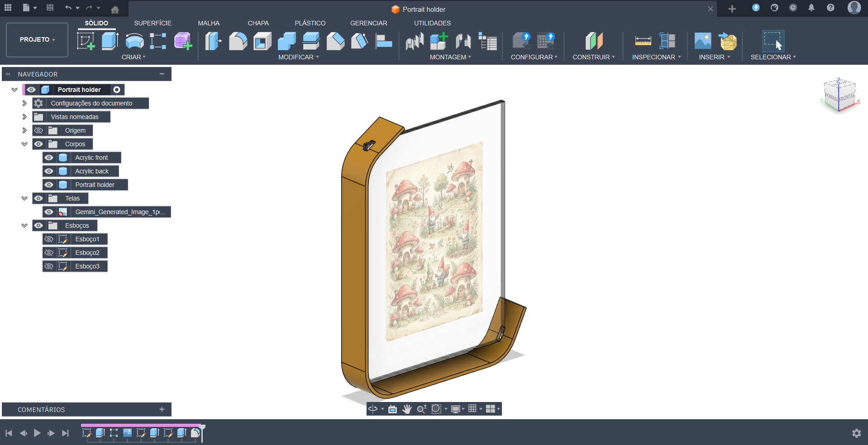The image size is (868, 445).
Task: Add a comment with plus button
Action: pyautogui.click(x=162, y=409)
